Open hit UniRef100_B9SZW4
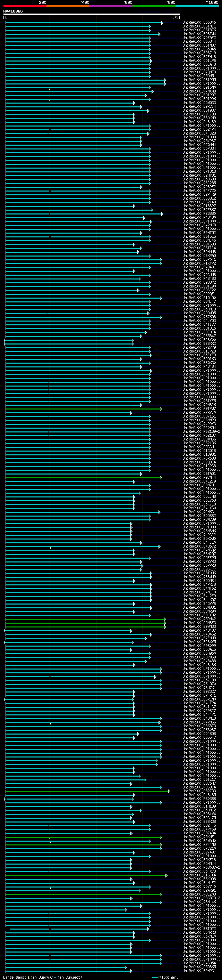 click(199, 34)
